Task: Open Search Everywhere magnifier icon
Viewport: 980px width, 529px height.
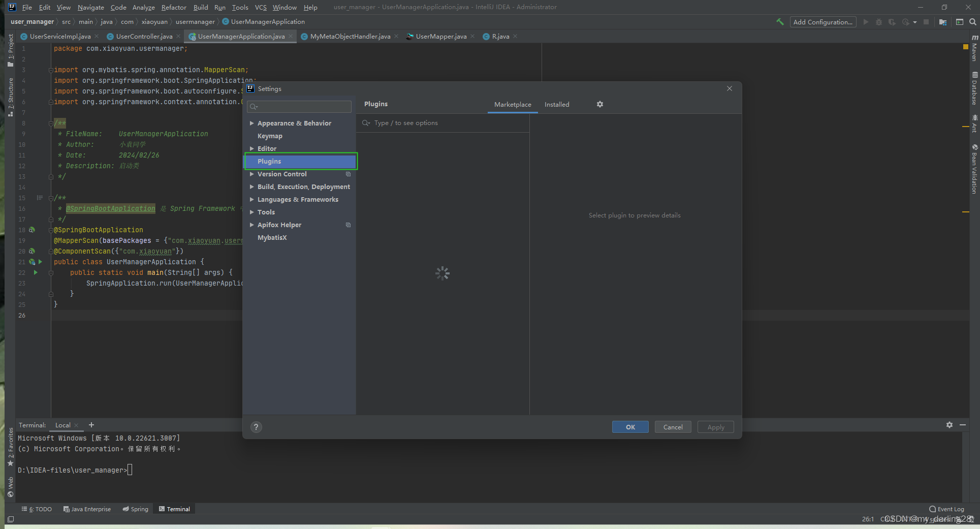Action: [x=973, y=22]
